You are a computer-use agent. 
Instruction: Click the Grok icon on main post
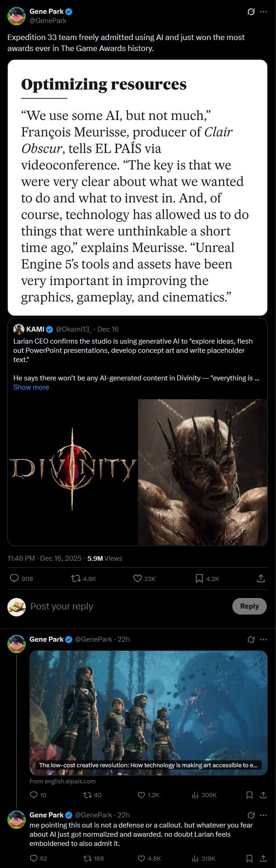click(x=251, y=11)
